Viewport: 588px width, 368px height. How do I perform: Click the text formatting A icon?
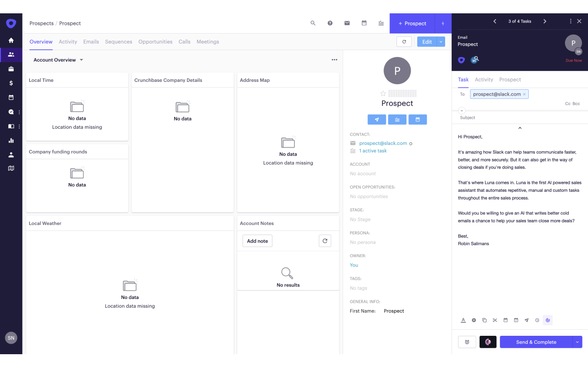(x=463, y=320)
